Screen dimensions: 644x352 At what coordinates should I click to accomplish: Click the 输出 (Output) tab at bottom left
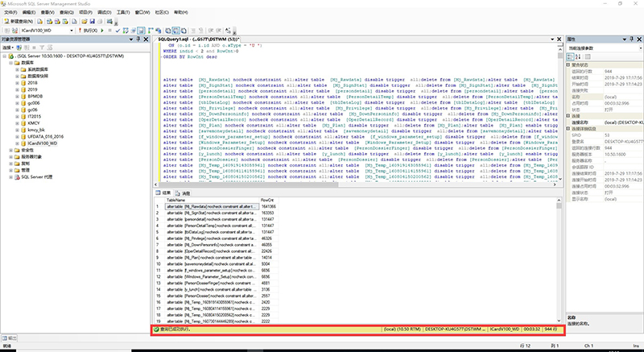(x=9, y=338)
